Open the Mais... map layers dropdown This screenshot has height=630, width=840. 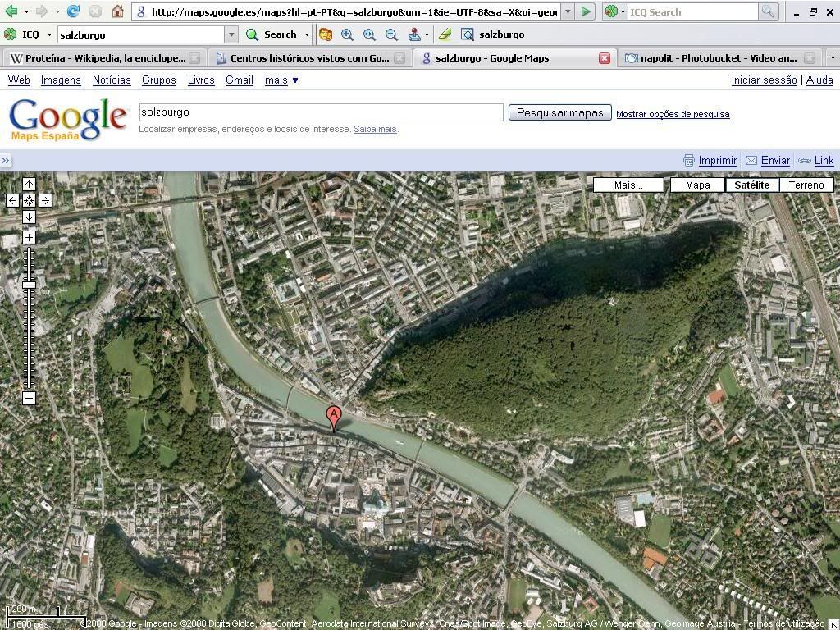point(628,185)
